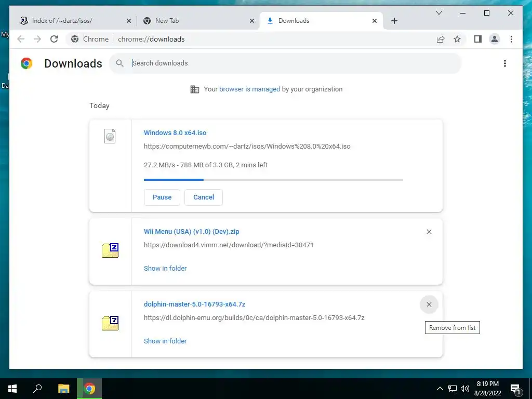Viewport: 532px width, 399px height.
Task: Click the browser forward arrow
Action: point(37,39)
